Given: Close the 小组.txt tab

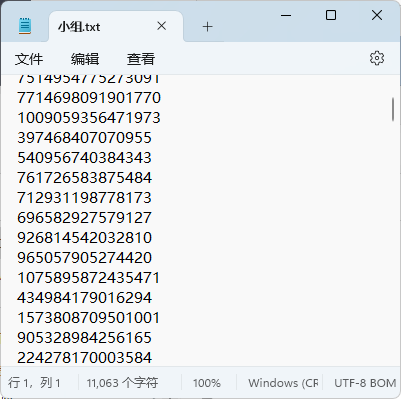Looking at the screenshot, I should tap(162, 26).
